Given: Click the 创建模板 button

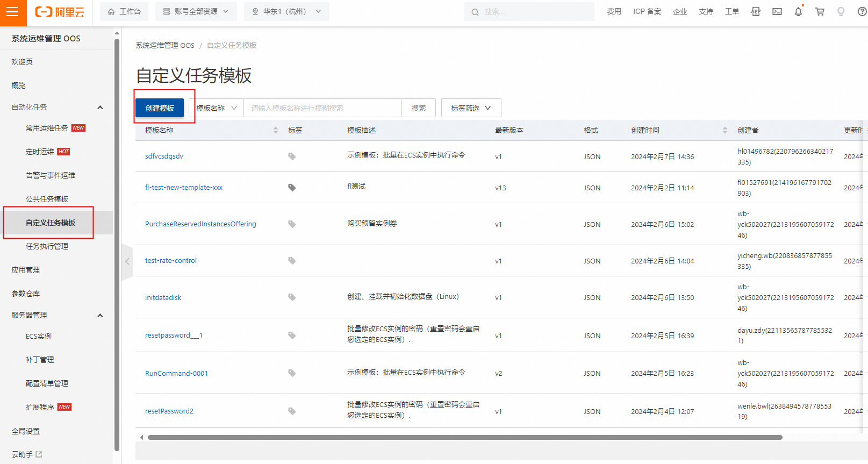Looking at the screenshot, I should coord(160,108).
